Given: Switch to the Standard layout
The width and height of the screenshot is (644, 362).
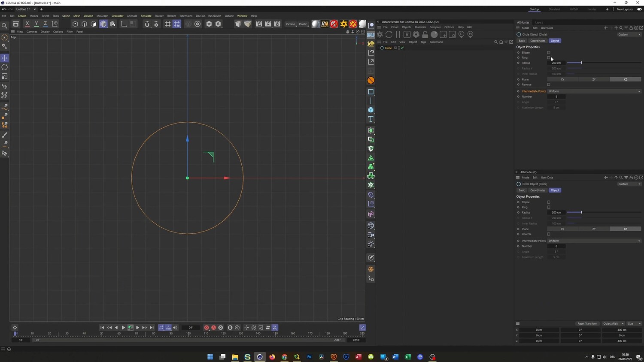Looking at the screenshot, I should [554, 9].
